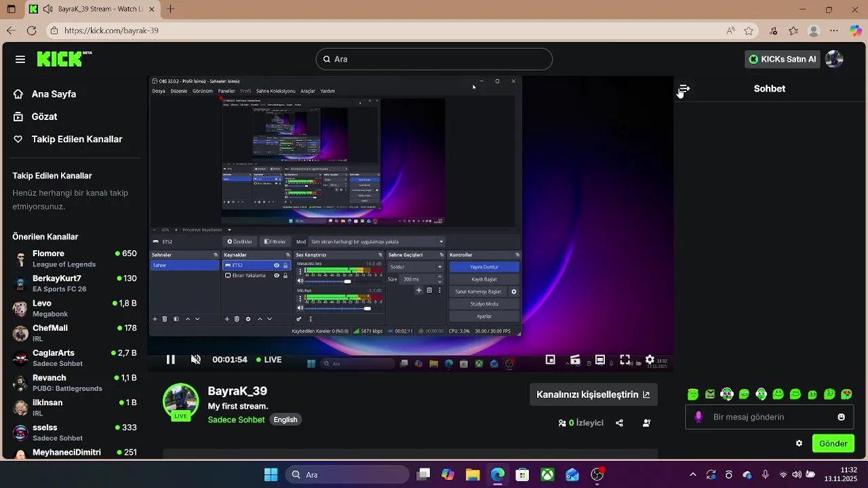Open the Kick hamburger sidebar menu
The image size is (868, 488).
[20, 59]
